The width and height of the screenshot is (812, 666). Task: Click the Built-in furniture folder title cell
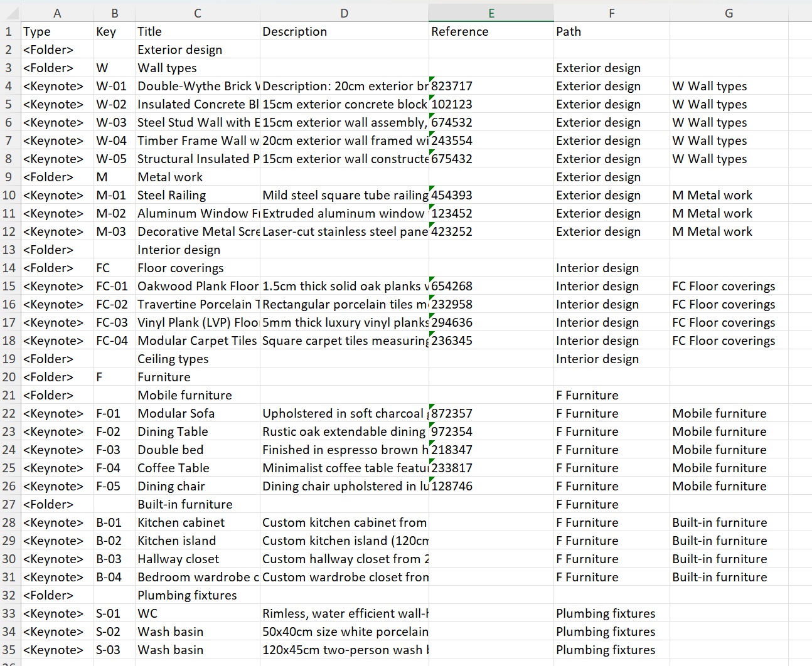point(197,504)
